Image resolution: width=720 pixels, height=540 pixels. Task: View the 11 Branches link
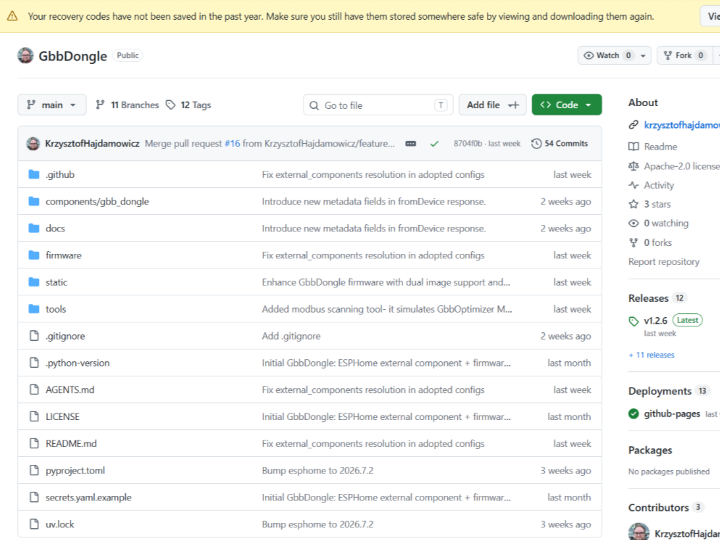(x=127, y=105)
